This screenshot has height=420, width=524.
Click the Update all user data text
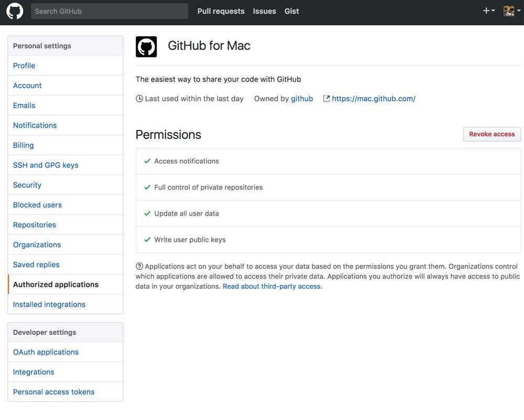[x=187, y=213]
